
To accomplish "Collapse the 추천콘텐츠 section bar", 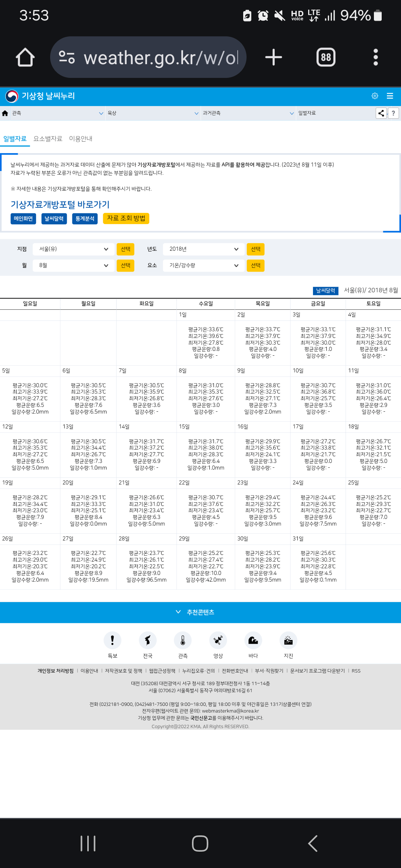I will (200, 612).
